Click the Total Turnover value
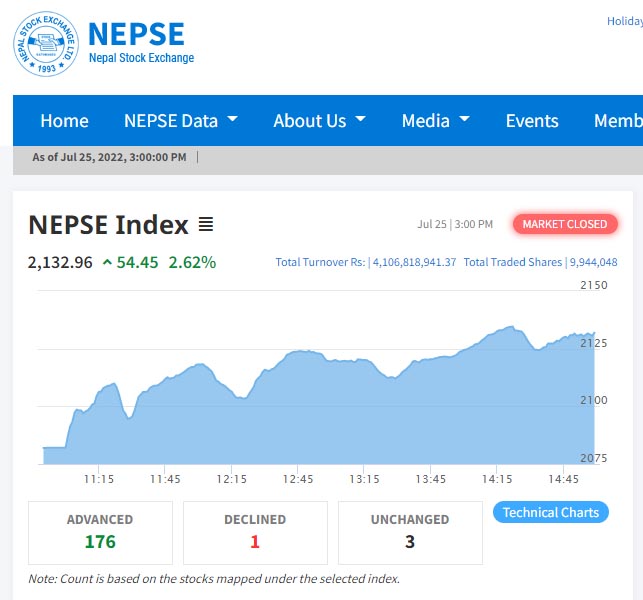643x600 pixels. (414, 262)
